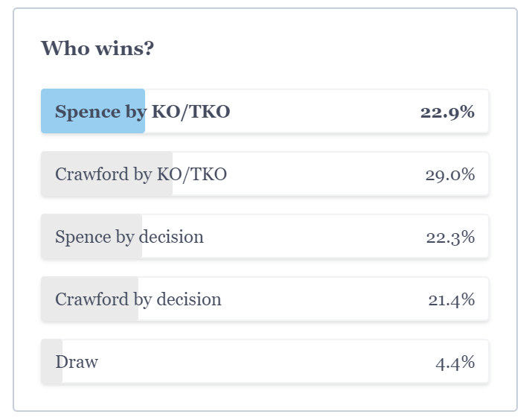Click the Crawford by KO/TKO label text
Image resolution: width=532 pixels, height=420 pixels.
(x=141, y=174)
